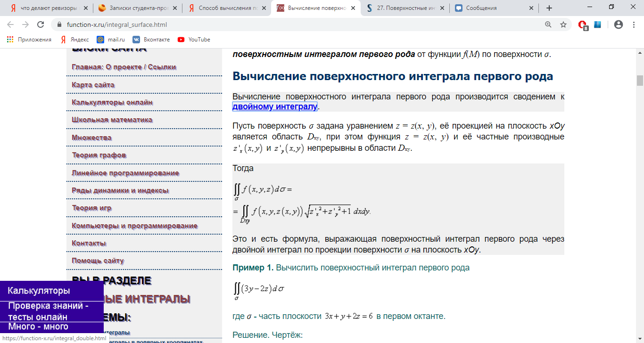Viewport: 644px width, 343px height.
Task: Click the 'Пример 1.' example label
Action: coord(253,268)
